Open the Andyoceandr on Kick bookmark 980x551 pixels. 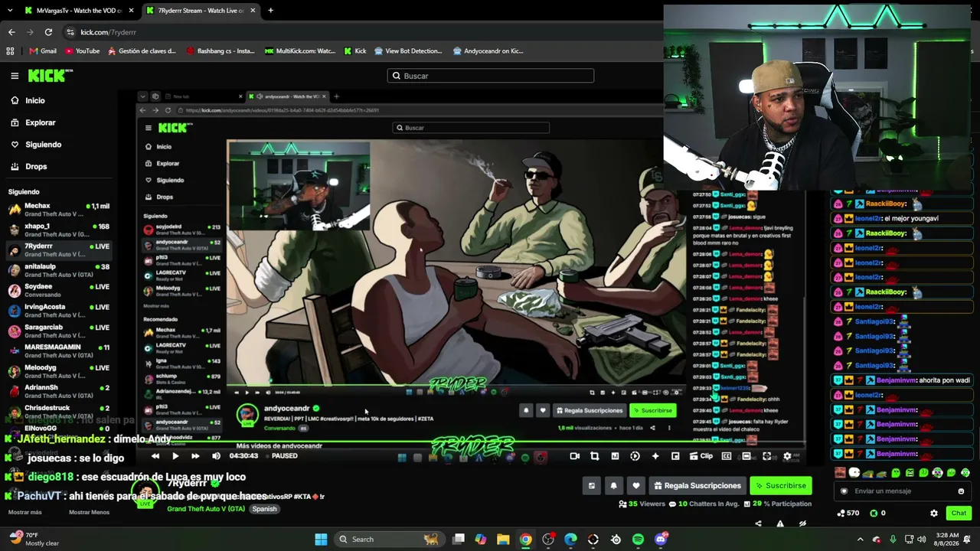click(488, 51)
